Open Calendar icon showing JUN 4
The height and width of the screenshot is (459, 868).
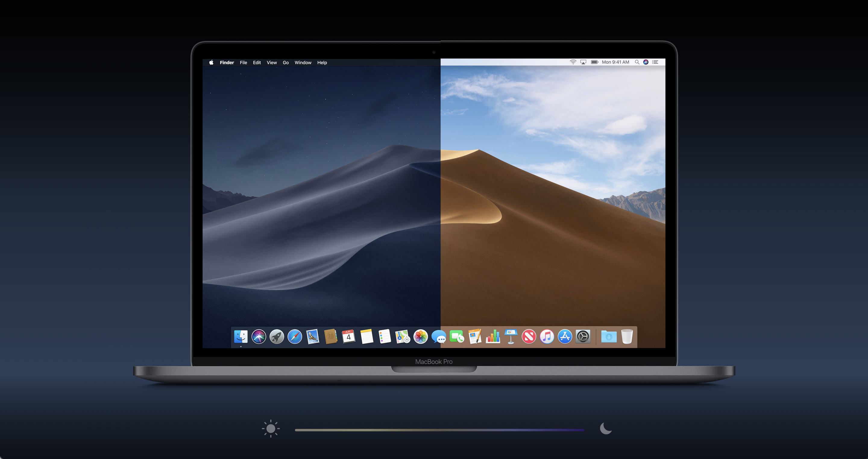[x=349, y=337]
